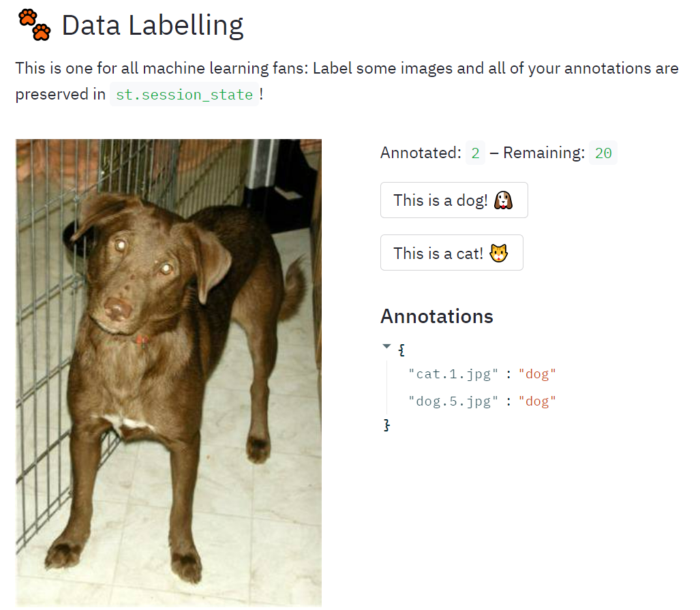Image resolution: width=700 pixels, height=610 pixels.
Task: Click the "Data Labelling" page title
Action: coord(152,26)
